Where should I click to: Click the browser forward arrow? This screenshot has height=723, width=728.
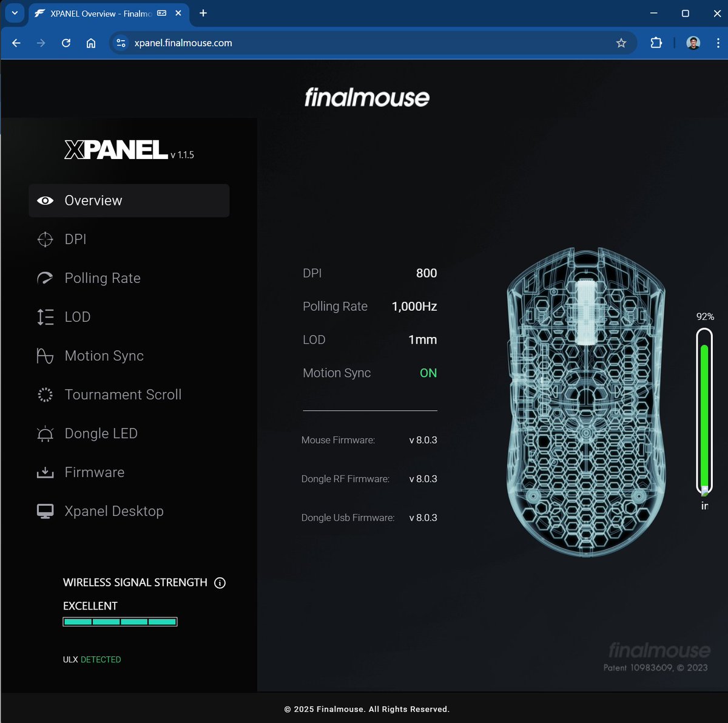tap(41, 43)
